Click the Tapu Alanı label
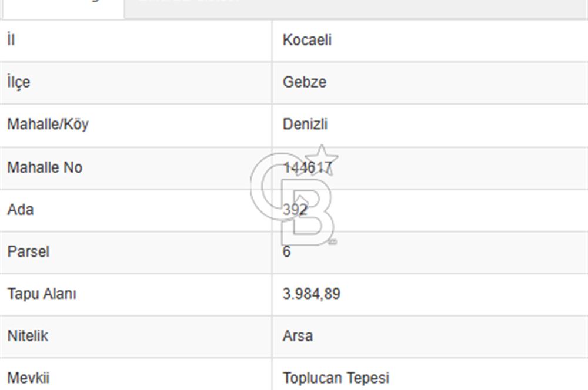Screen dimensions: 588x390 [42, 294]
